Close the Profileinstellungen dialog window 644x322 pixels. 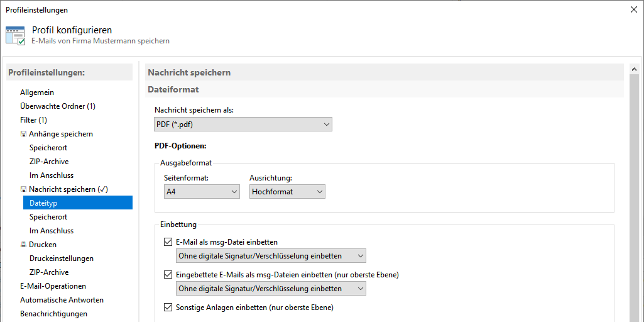pos(633,9)
